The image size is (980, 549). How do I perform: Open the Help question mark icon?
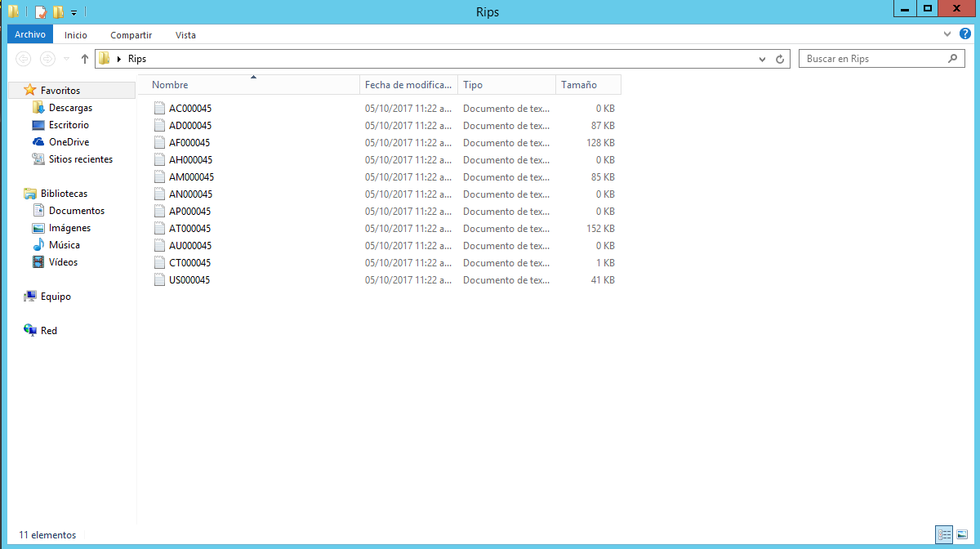click(x=965, y=34)
